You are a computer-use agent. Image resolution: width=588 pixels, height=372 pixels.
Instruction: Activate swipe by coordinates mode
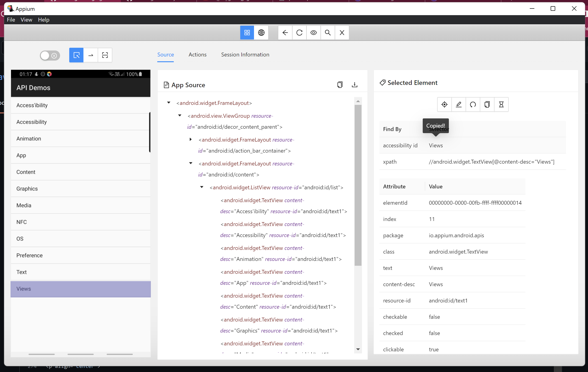click(x=91, y=55)
